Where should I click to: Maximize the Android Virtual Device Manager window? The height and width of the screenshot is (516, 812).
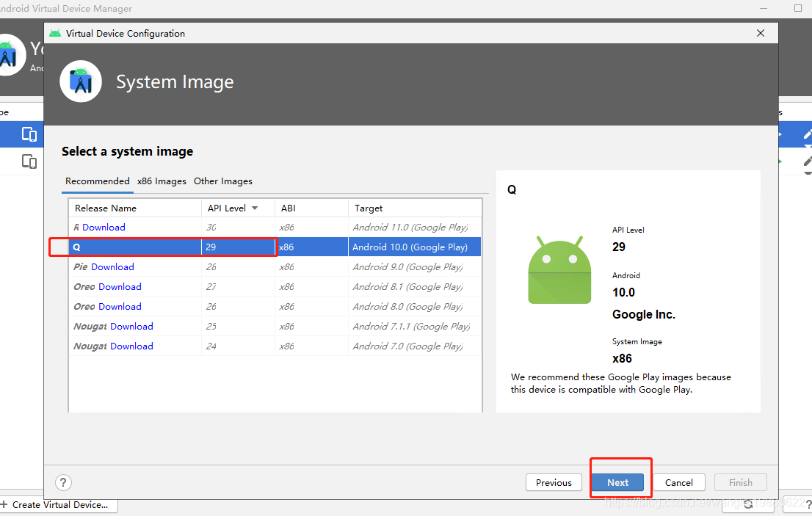pos(798,8)
